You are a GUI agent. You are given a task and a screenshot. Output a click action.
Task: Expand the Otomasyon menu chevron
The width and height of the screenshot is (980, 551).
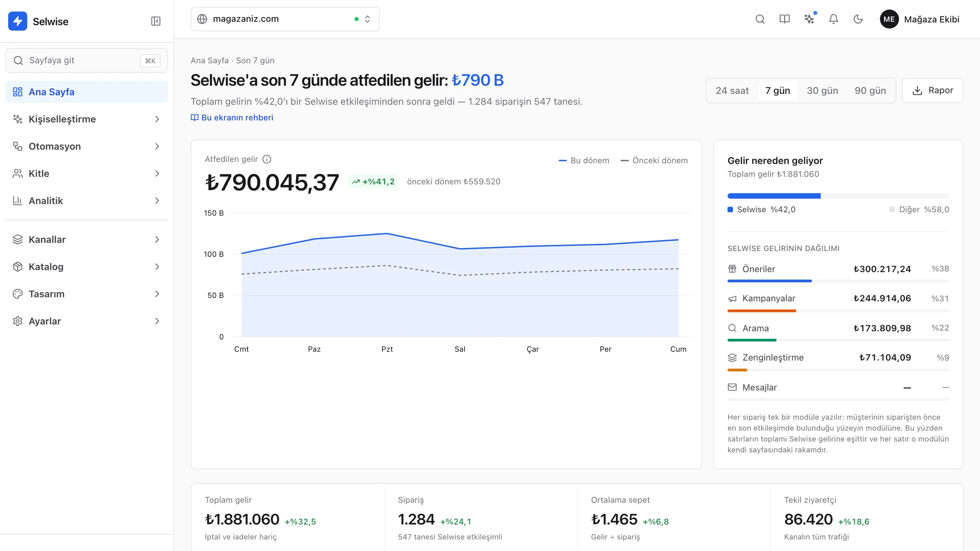point(157,147)
